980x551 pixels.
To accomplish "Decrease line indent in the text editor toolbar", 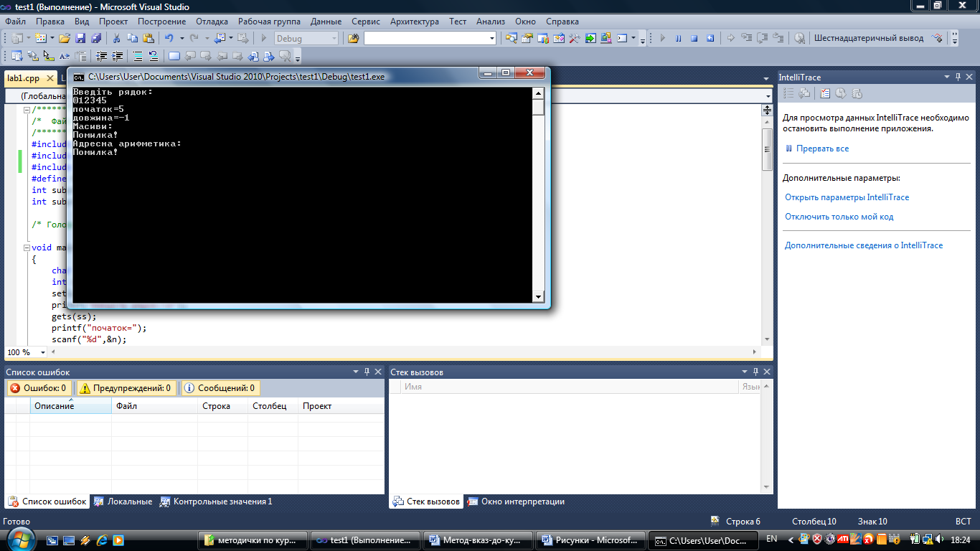I will click(x=101, y=56).
